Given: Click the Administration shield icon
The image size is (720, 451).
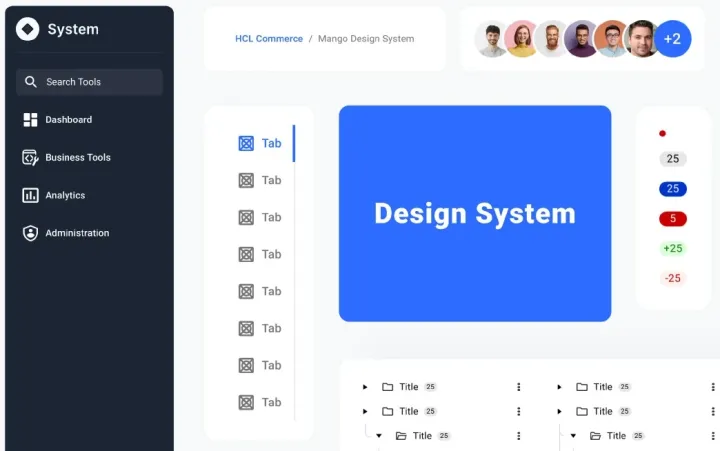Looking at the screenshot, I should [30, 233].
